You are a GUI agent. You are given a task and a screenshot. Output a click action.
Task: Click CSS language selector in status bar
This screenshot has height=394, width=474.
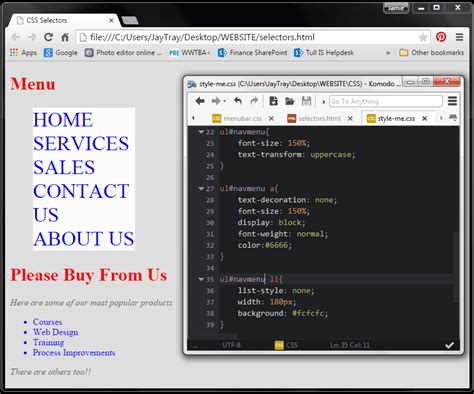(x=286, y=345)
